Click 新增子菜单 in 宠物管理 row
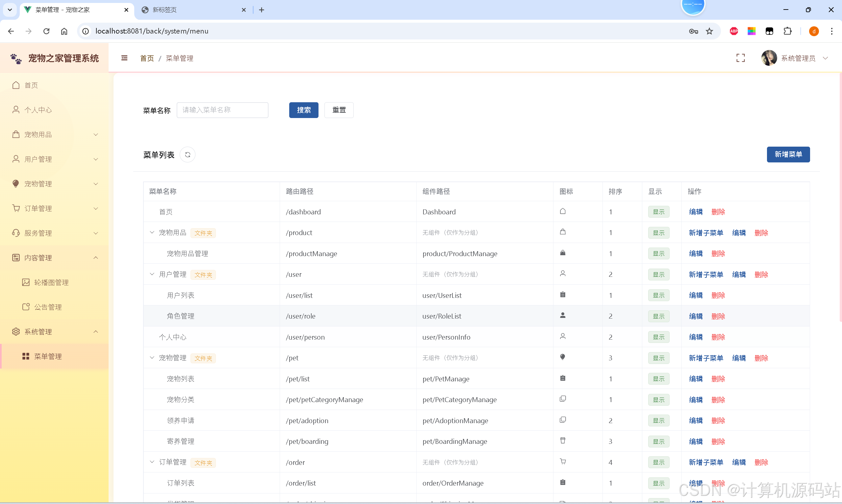 [x=706, y=358]
